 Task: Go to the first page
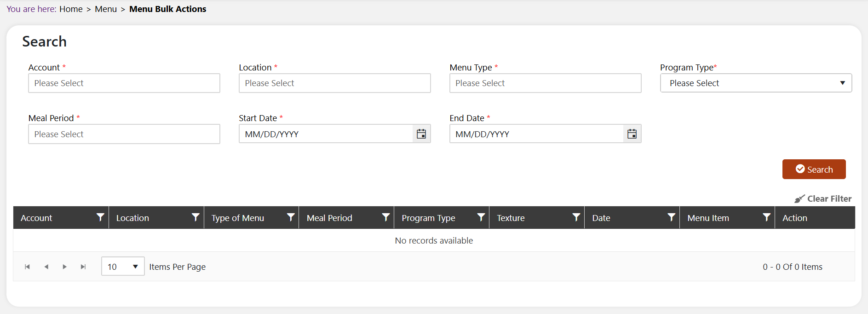28,267
